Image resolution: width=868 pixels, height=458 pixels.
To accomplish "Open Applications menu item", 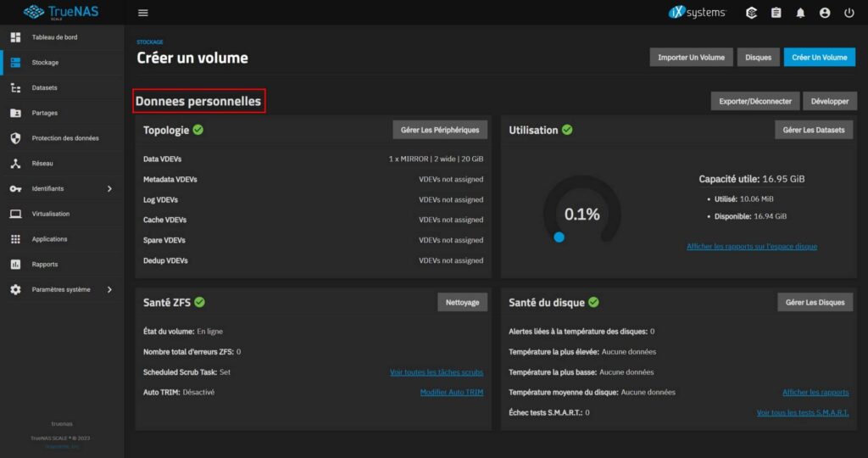I will coord(62,239).
